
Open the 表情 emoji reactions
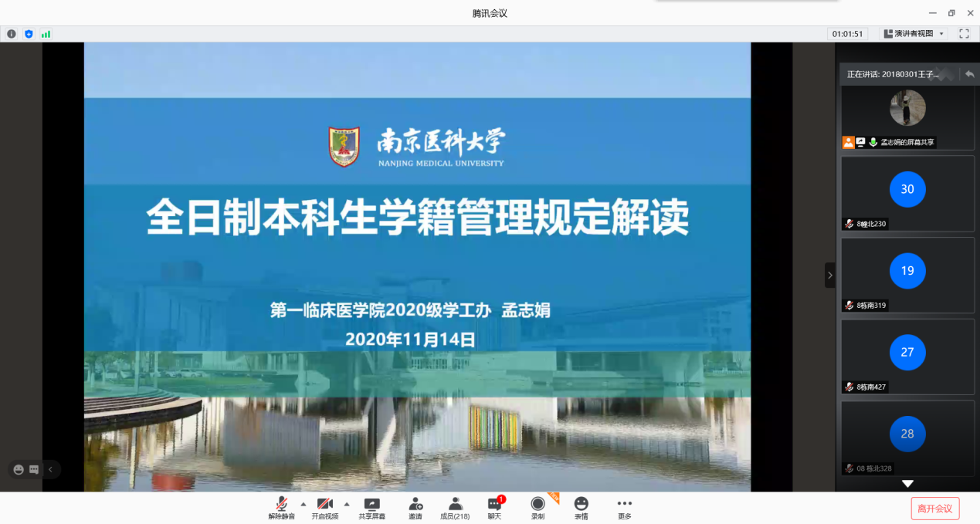(x=581, y=508)
